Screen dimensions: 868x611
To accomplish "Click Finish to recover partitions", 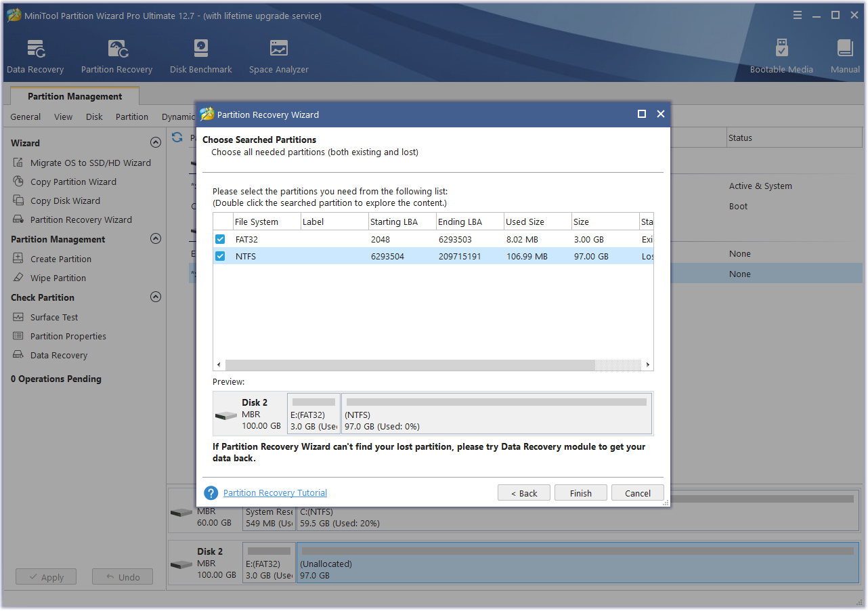I will click(x=581, y=493).
